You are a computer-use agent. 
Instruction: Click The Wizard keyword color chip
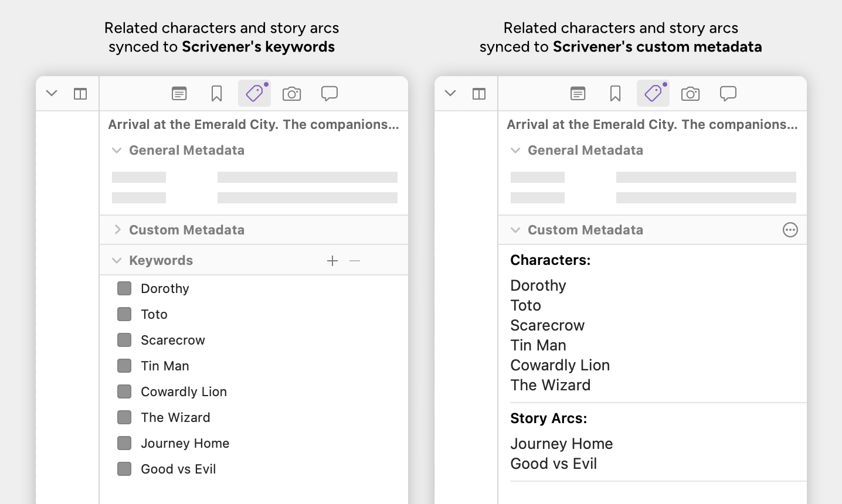124,417
